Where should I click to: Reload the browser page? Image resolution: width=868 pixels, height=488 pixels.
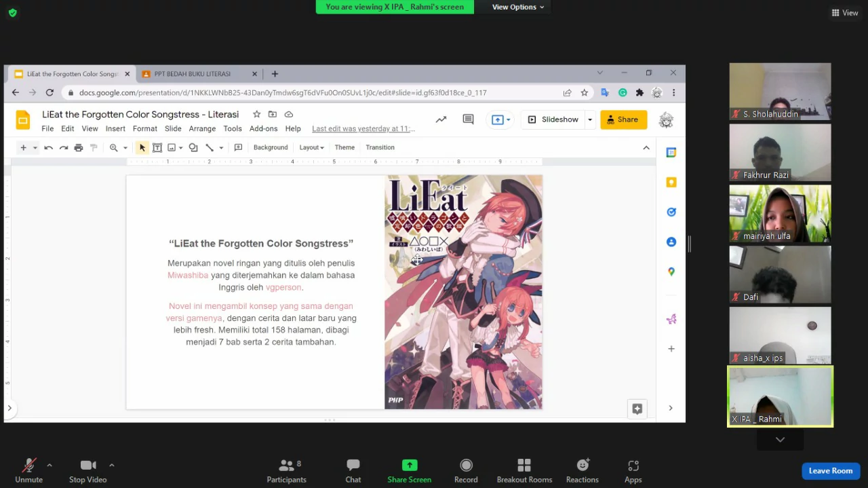tap(50, 92)
